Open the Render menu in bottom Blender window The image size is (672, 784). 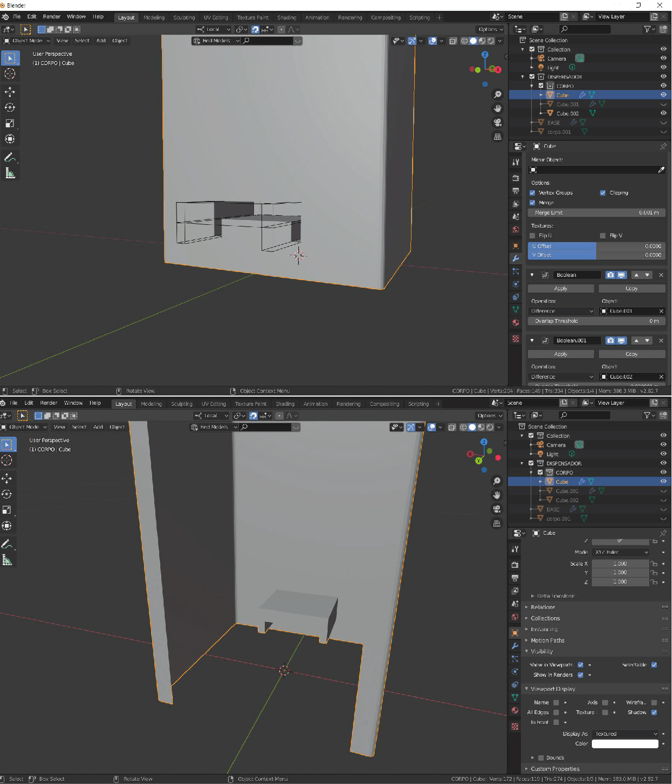pos(49,403)
